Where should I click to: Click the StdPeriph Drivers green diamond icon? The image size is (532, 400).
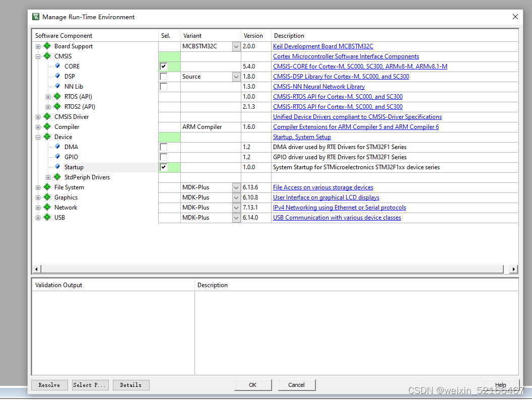click(57, 177)
